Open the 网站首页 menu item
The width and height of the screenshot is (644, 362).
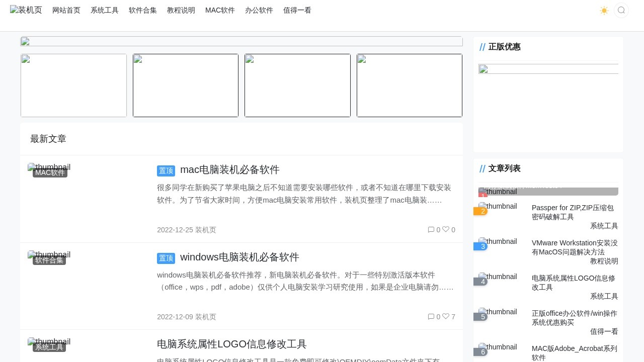pyautogui.click(x=66, y=10)
